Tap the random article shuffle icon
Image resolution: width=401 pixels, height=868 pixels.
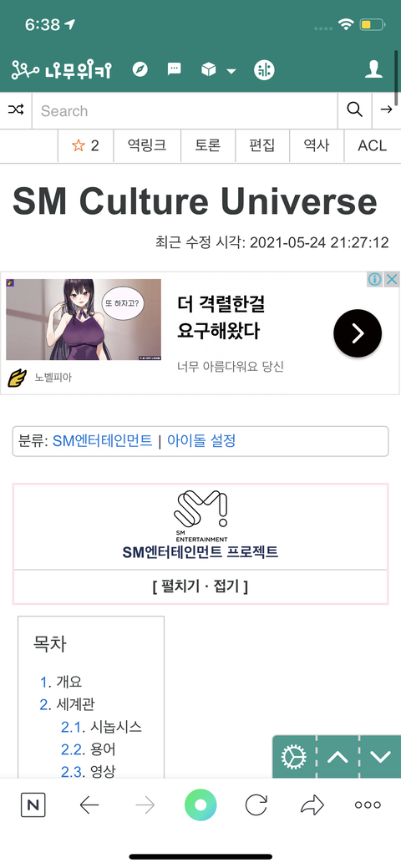[x=16, y=110]
